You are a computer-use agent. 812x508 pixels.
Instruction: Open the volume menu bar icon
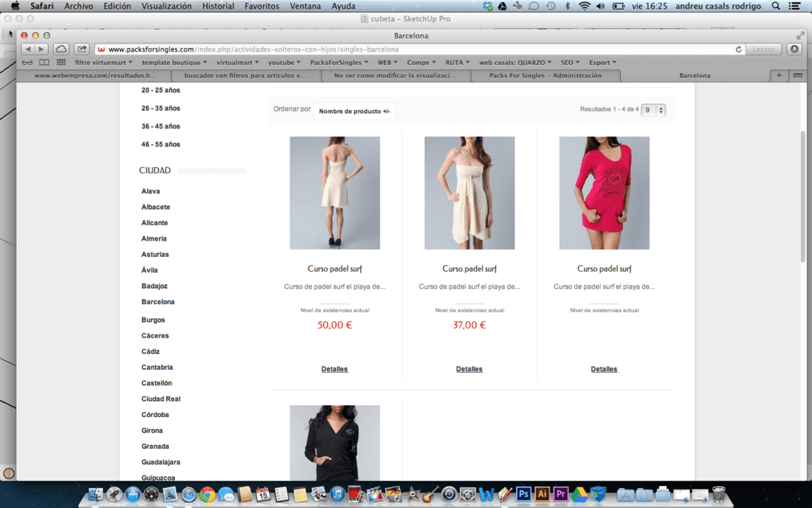(601, 6)
